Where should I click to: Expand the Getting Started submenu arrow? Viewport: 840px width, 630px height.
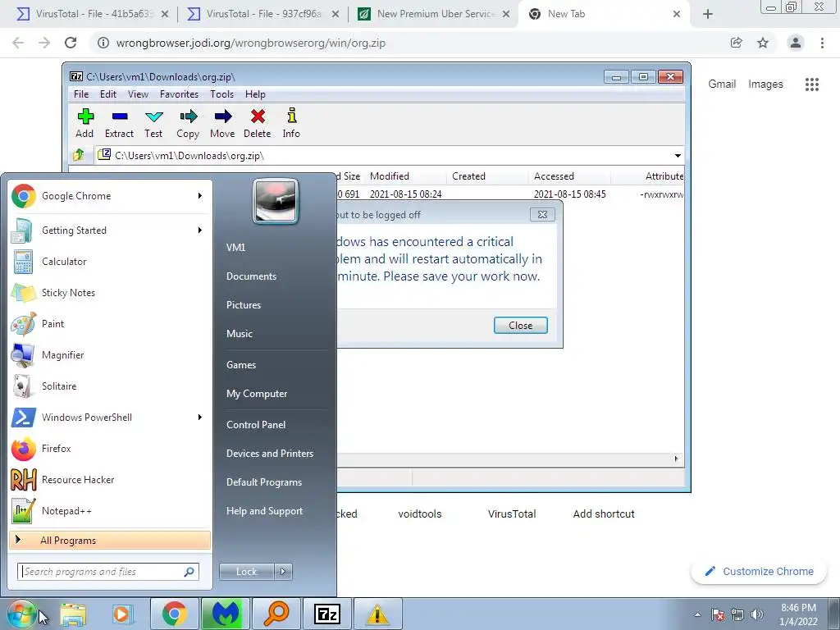(x=200, y=231)
